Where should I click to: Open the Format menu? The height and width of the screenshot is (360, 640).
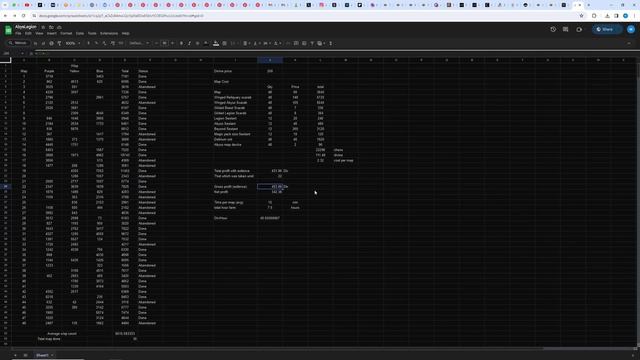[x=66, y=33]
